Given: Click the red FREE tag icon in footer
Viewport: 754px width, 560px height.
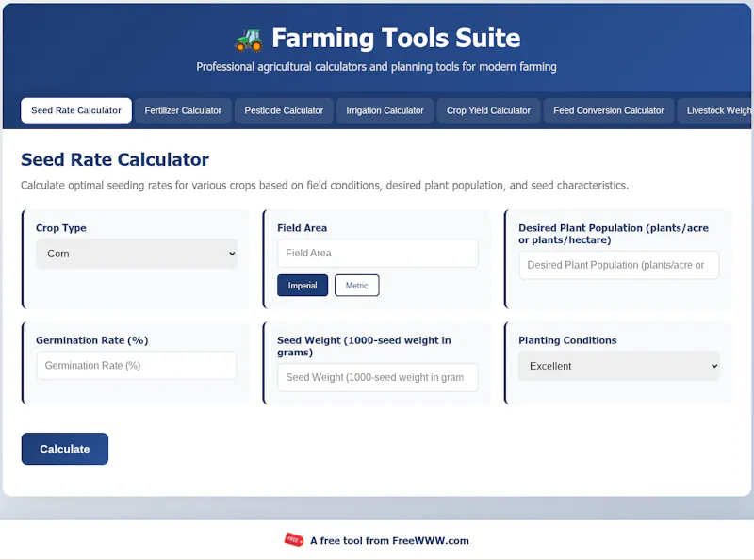Looking at the screenshot, I should click(x=294, y=540).
